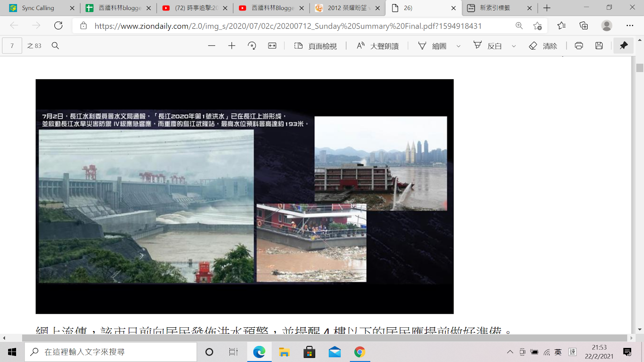Toggle the 英 input language indicator
The width and height of the screenshot is (644, 362).
pos(558,352)
